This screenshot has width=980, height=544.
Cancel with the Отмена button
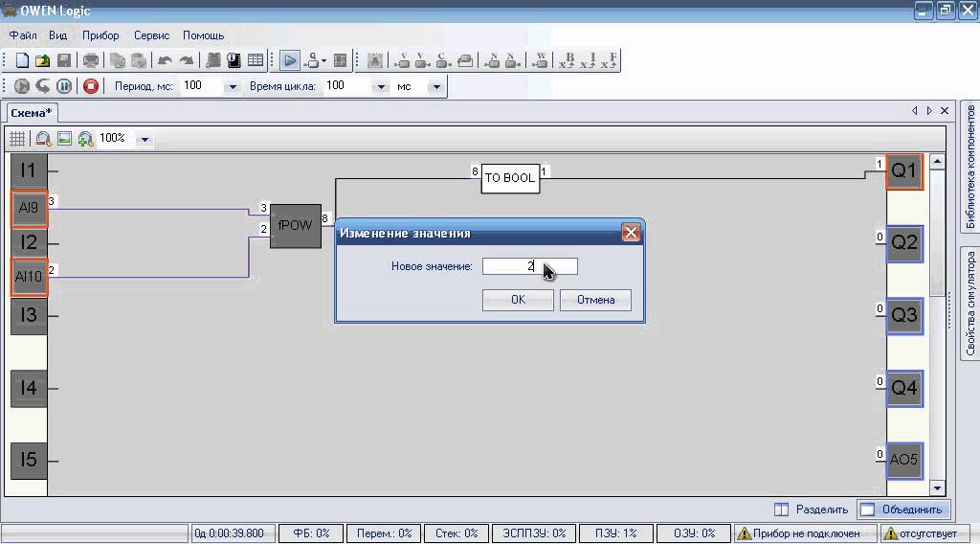595,300
